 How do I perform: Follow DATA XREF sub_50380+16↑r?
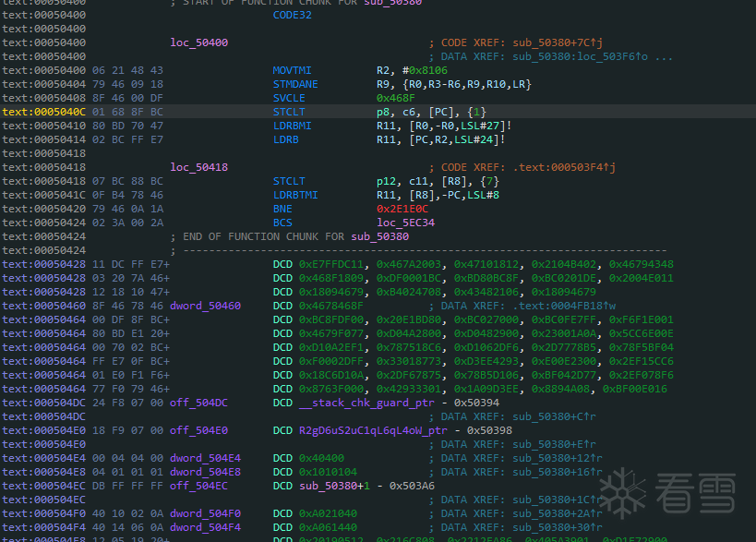pos(558,472)
